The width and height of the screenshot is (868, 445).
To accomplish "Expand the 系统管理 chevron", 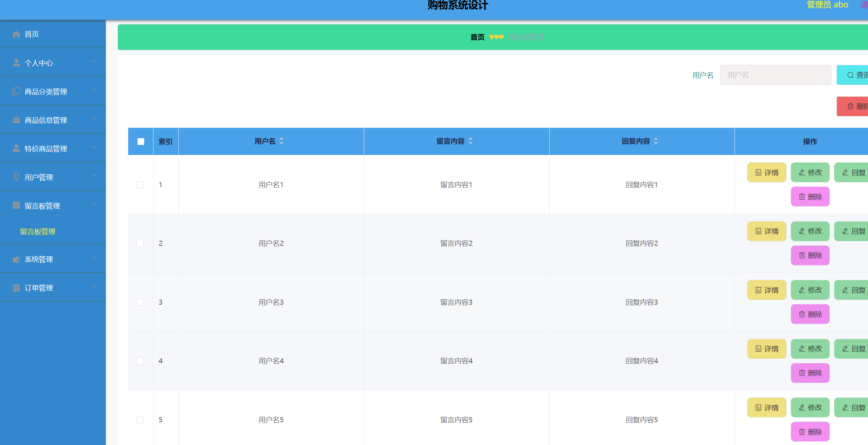I will click(94, 258).
